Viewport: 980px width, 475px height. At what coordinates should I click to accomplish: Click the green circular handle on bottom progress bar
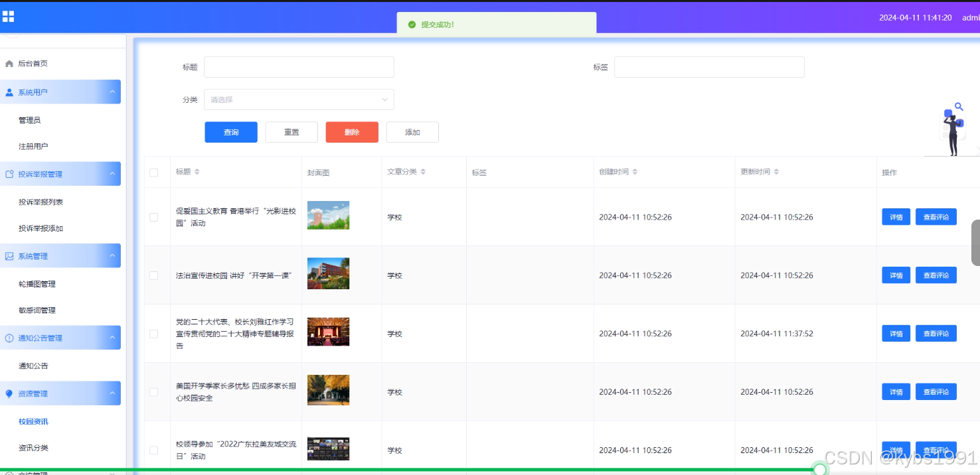(821, 469)
